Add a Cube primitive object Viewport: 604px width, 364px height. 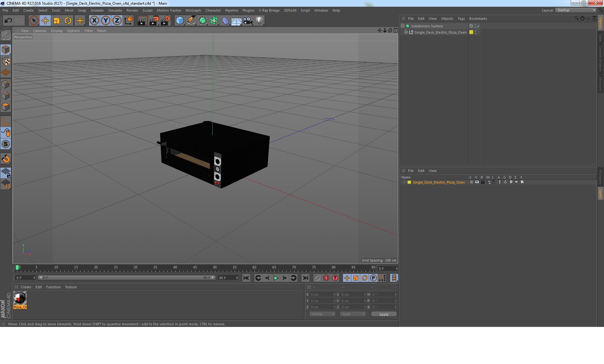[x=180, y=21]
